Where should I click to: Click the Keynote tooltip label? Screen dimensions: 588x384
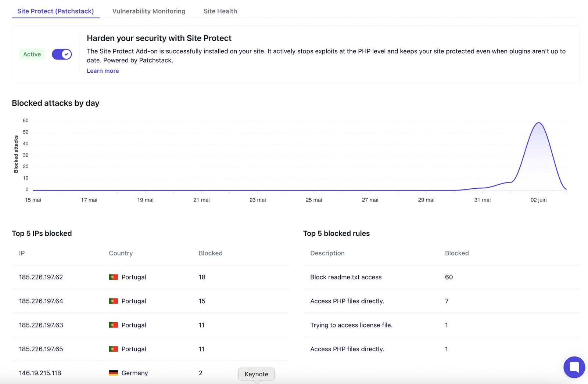tap(257, 374)
